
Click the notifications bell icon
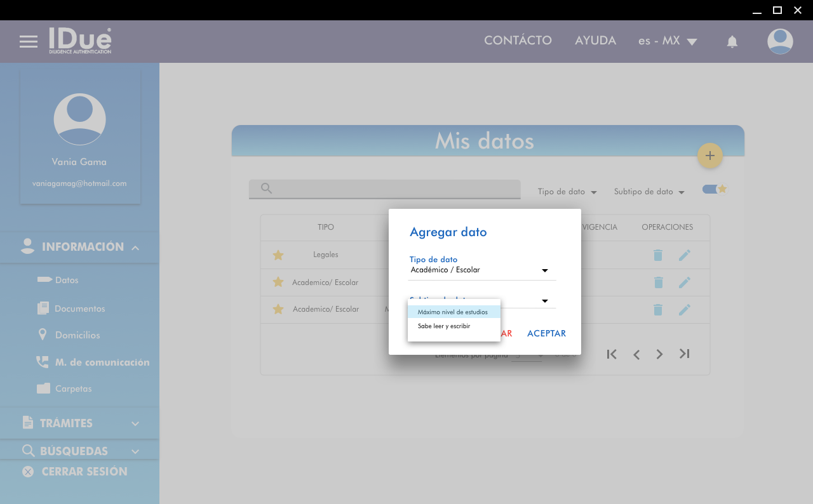pyautogui.click(x=732, y=42)
